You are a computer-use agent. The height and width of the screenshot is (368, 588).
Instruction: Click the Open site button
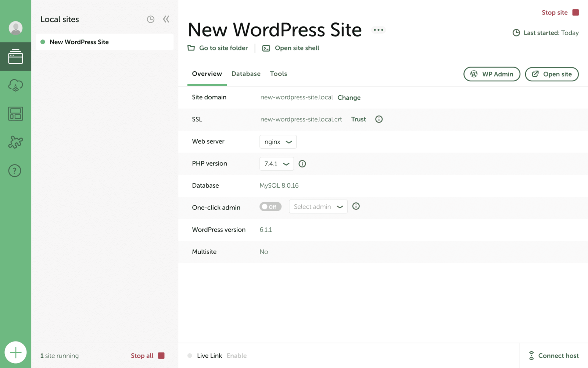[x=552, y=74]
